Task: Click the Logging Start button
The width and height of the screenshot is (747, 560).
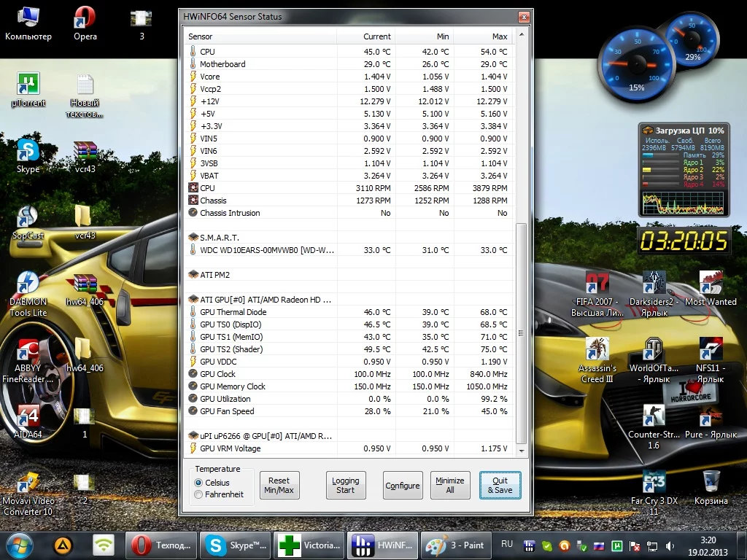Action: click(345, 485)
